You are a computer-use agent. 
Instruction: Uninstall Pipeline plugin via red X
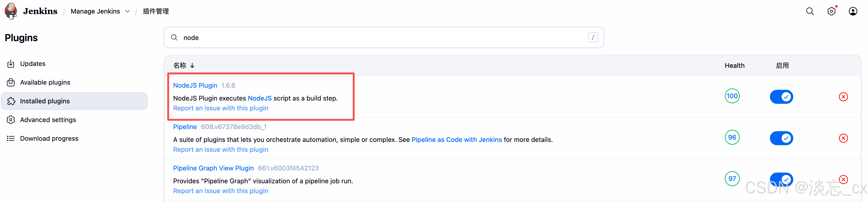pos(843,138)
